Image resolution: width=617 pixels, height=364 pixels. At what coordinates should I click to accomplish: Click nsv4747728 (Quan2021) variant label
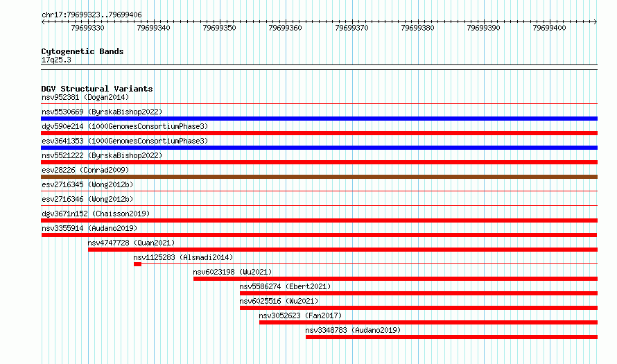pyautogui.click(x=131, y=243)
